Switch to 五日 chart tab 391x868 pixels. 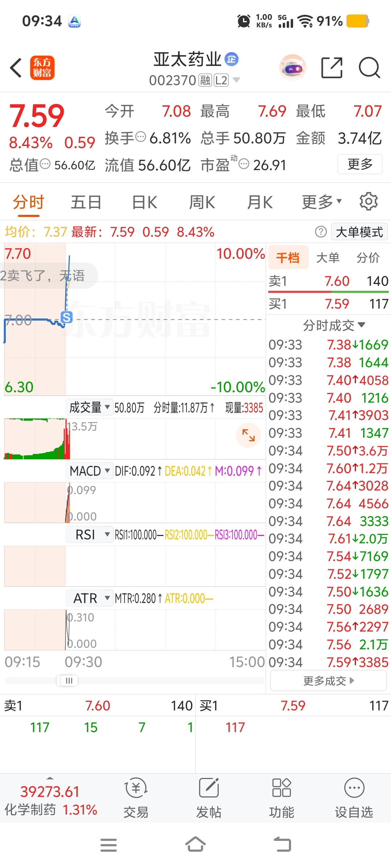pyautogui.click(x=86, y=202)
